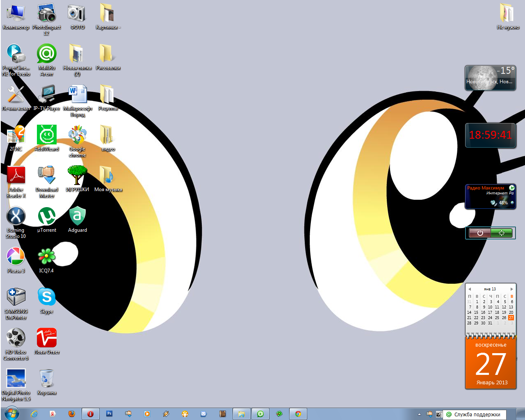Open the Рецепты folder
Viewport: 525px width, 420px height.
[x=108, y=98]
